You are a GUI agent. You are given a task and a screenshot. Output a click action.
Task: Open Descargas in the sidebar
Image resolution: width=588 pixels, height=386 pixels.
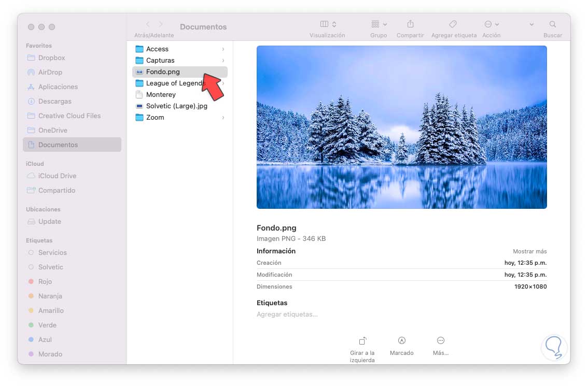(x=72, y=101)
